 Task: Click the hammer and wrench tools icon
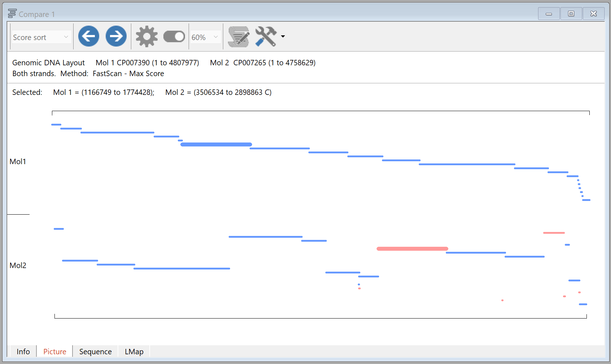pyautogui.click(x=266, y=36)
